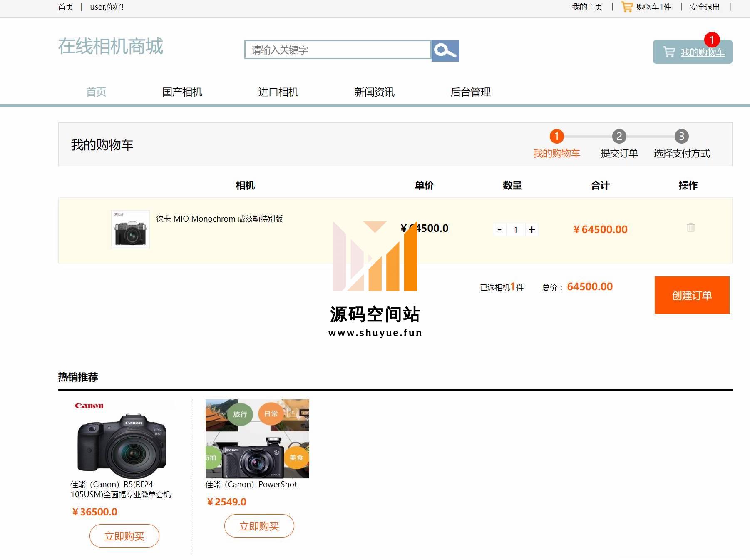Screen dimensions: 750x560
Task: Open the 我的购物车 button in the header
Action: click(x=693, y=52)
